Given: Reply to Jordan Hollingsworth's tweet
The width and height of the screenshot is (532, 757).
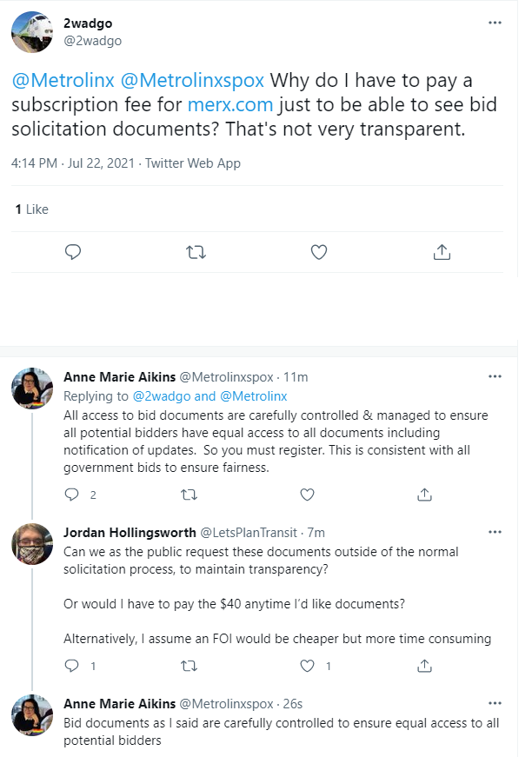Looking at the screenshot, I should [x=72, y=667].
